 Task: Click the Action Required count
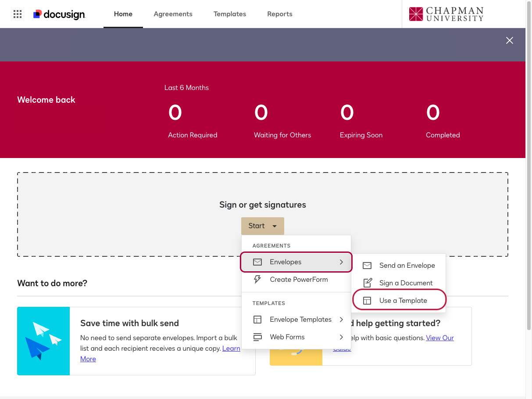coord(175,113)
